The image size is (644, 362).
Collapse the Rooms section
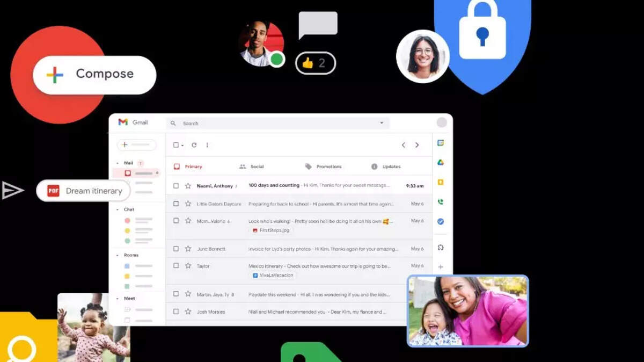118,255
